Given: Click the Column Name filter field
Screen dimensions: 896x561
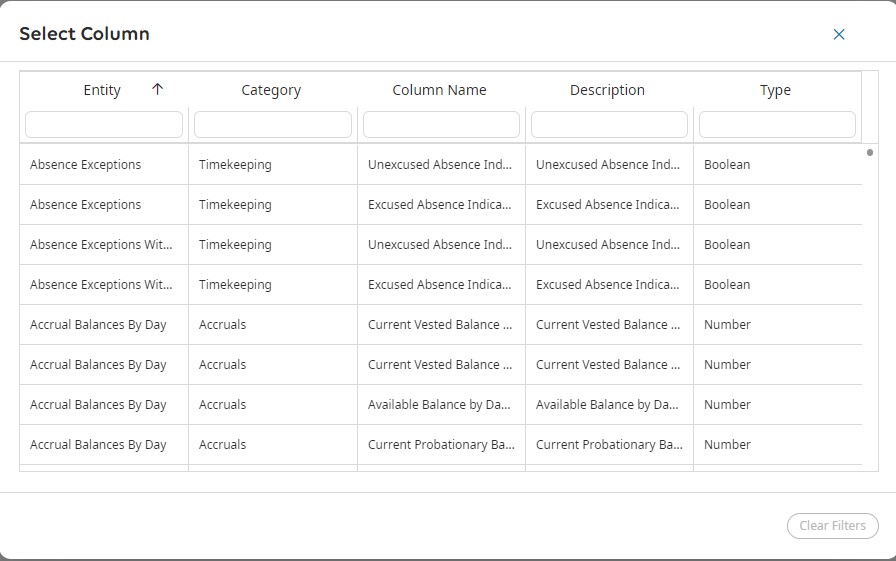Looking at the screenshot, I should coord(441,124).
